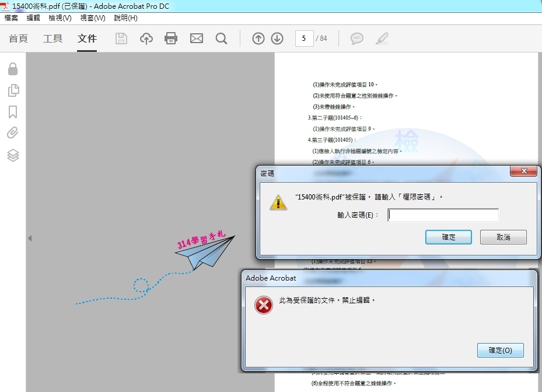542x392 pixels.
Task: Open the 編輯 menu
Action: point(33,18)
